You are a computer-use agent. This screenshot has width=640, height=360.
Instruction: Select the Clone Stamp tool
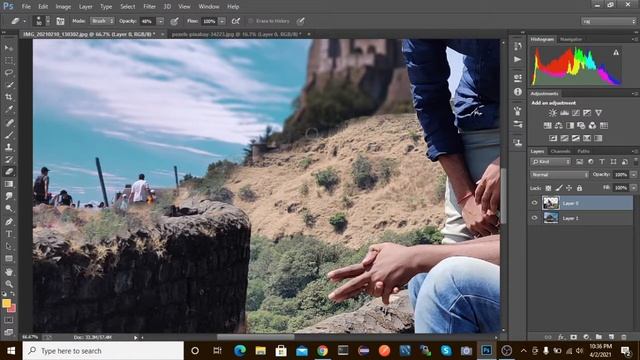[x=9, y=147]
